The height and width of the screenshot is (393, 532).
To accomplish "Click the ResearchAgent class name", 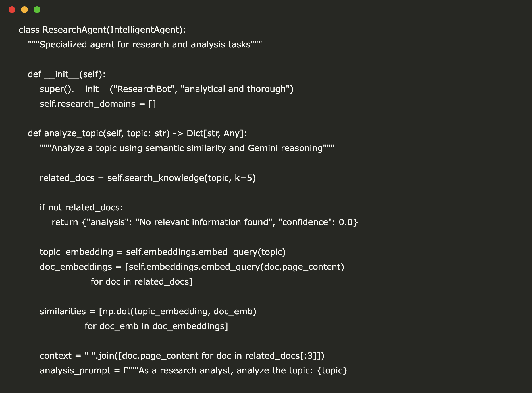I will click(74, 30).
